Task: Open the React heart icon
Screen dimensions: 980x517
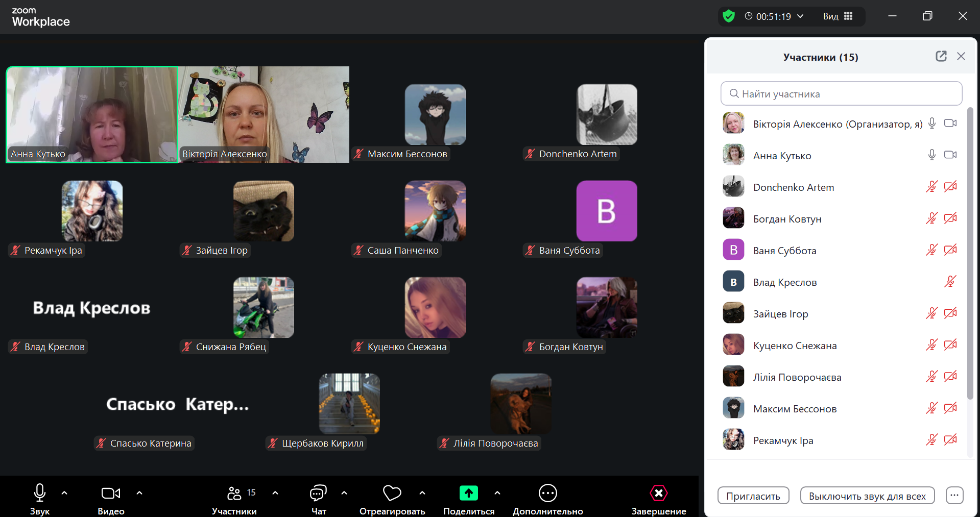Action: [x=392, y=493]
